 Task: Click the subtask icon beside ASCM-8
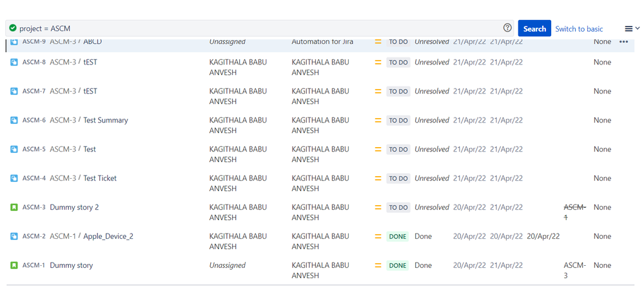pos(14,63)
